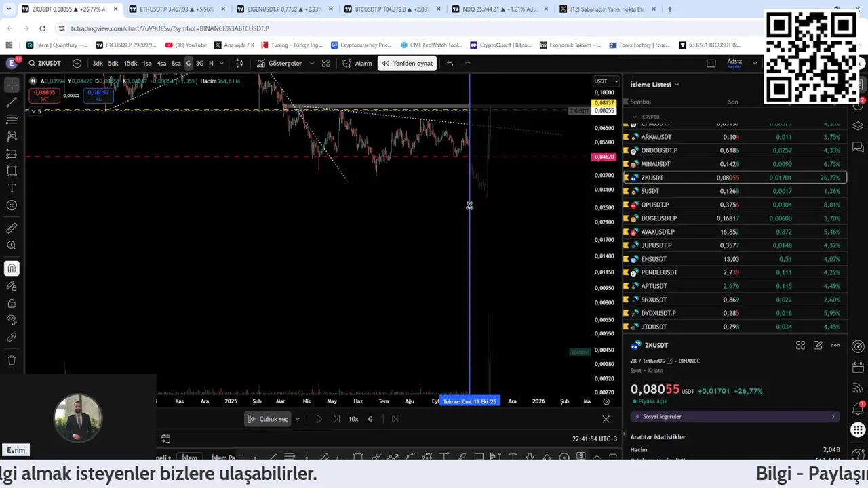This screenshot has width=868, height=488.
Task: Open the symbol search ZKUSDT field
Action: click(x=45, y=63)
